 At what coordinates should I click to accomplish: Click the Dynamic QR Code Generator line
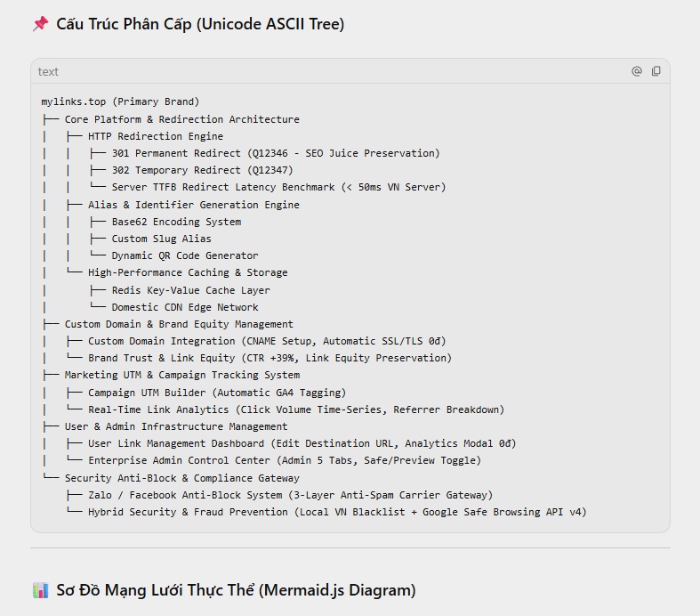[185, 255]
